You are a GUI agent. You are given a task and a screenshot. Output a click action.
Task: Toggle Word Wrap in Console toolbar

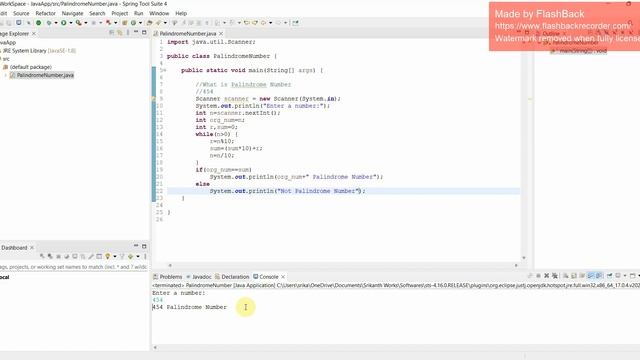582,276
